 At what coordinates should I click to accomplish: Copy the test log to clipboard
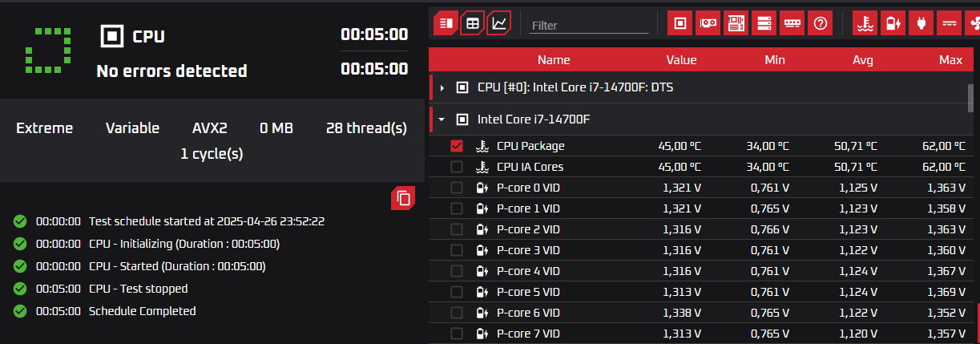pyautogui.click(x=403, y=198)
